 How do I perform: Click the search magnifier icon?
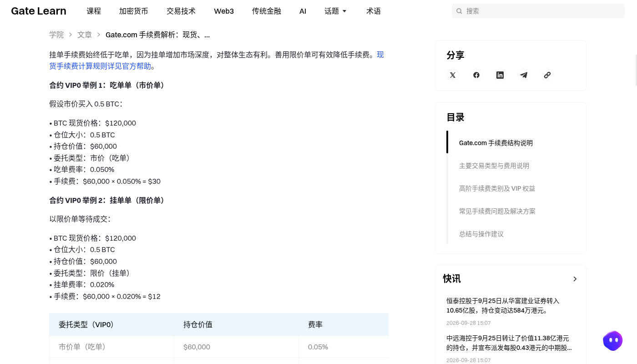(x=459, y=11)
